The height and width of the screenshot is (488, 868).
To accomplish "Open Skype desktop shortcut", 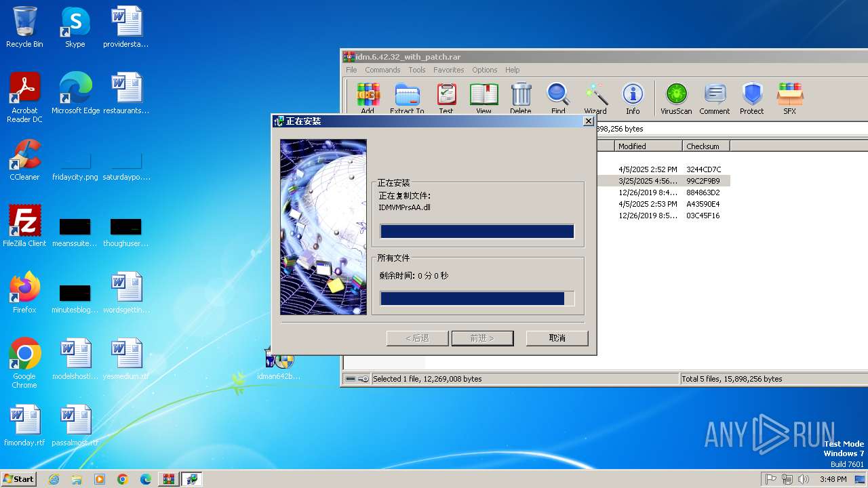I will click(75, 27).
